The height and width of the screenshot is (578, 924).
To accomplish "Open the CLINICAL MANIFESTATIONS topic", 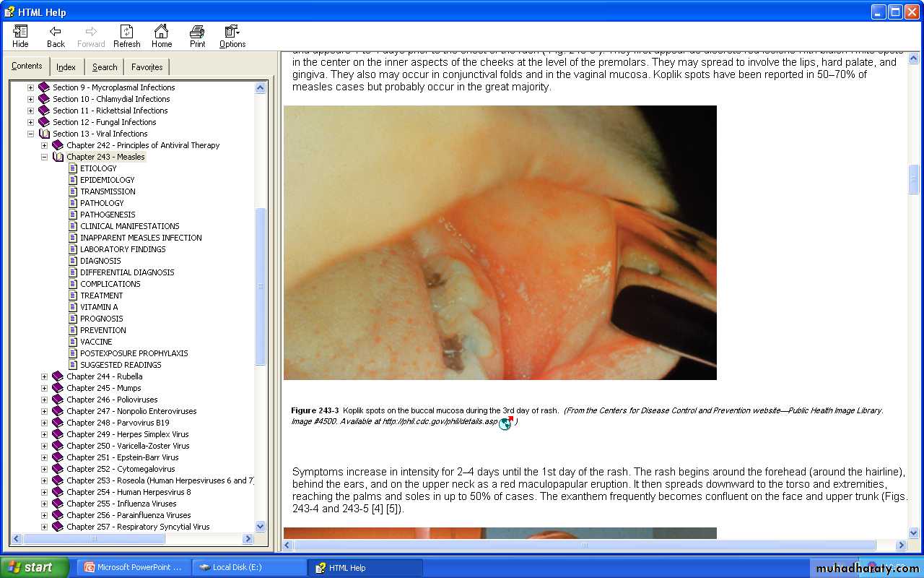I will click(x=129, y=226).
